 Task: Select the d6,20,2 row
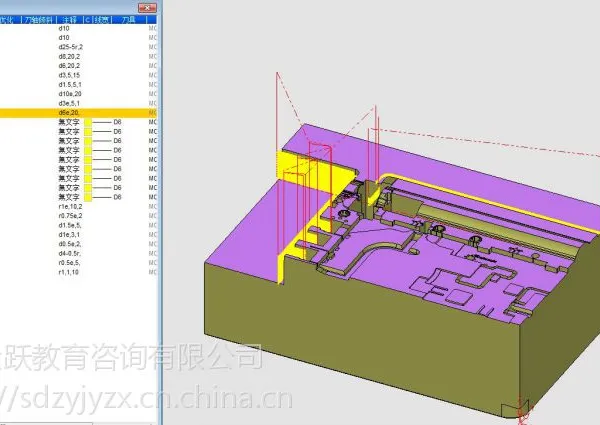pyautogui.click(x=78, y=66)
